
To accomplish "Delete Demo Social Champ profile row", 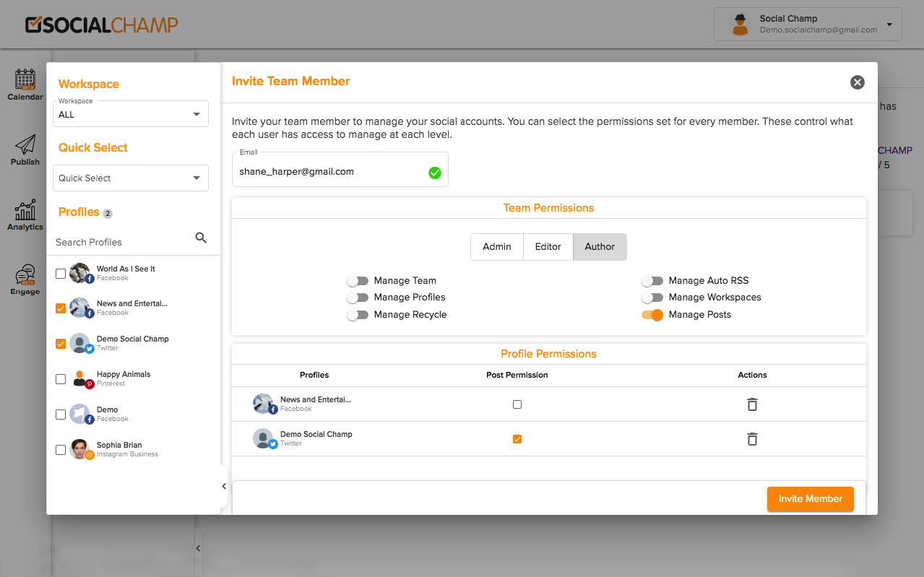I will [752, 439].
